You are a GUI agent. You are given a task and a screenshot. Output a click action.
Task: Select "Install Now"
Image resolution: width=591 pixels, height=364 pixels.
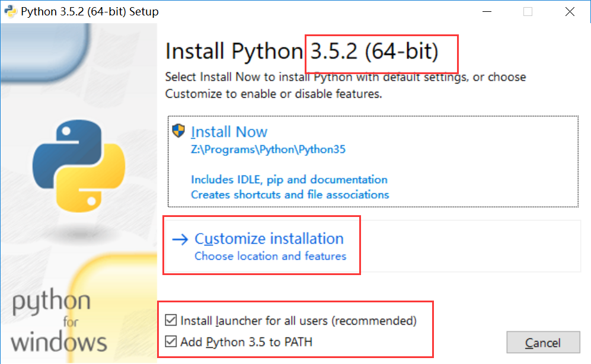tap(229, 131)
